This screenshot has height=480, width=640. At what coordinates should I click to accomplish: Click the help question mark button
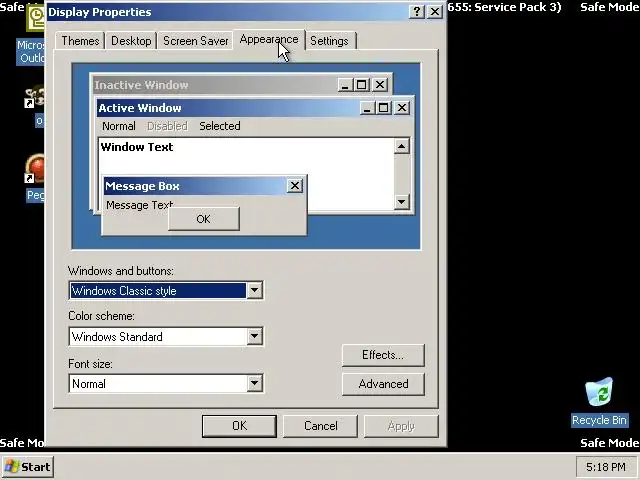417,11
